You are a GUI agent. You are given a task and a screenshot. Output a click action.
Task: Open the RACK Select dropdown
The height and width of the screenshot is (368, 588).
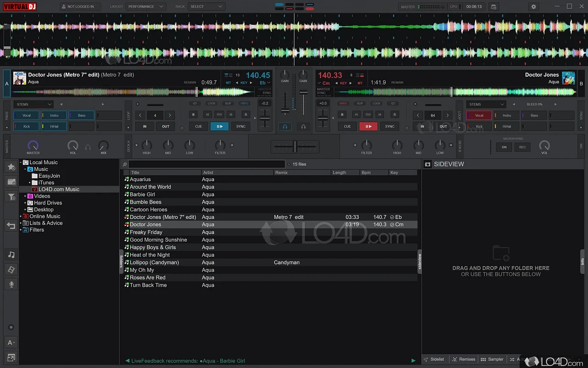[x=206, y=7]
